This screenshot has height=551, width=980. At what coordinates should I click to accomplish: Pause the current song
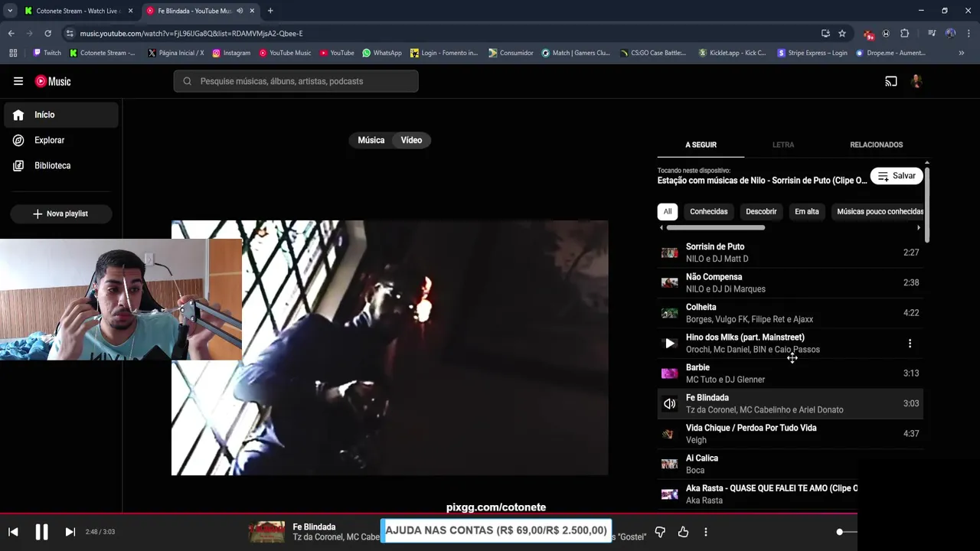[x=41, y=532]
